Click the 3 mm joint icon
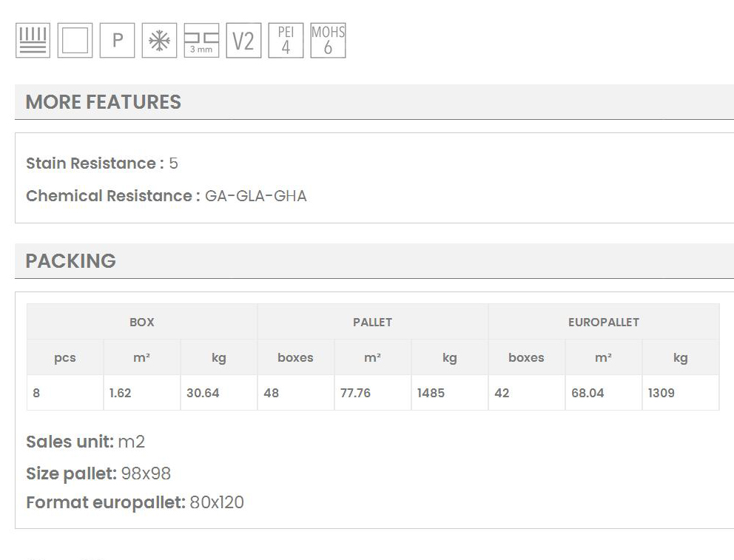This screenshot has height=560, width=734. tap(201, 40)
